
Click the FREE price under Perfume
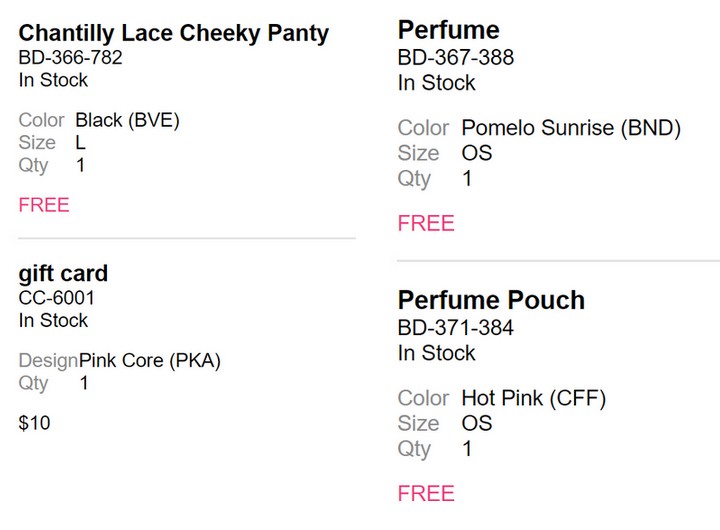[426, 224]
